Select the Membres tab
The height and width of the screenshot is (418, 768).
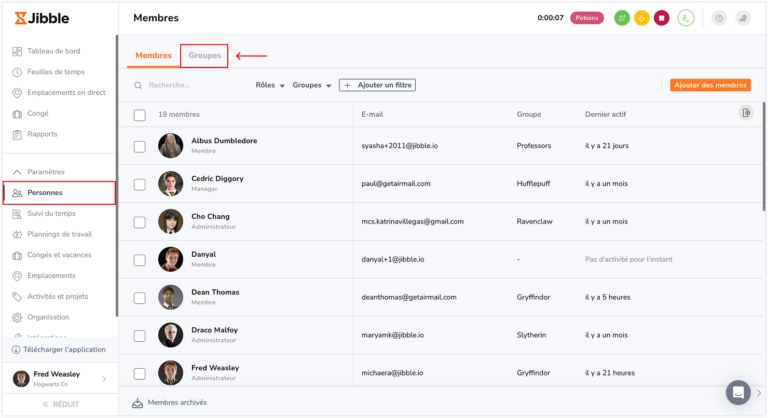(153, 56)
